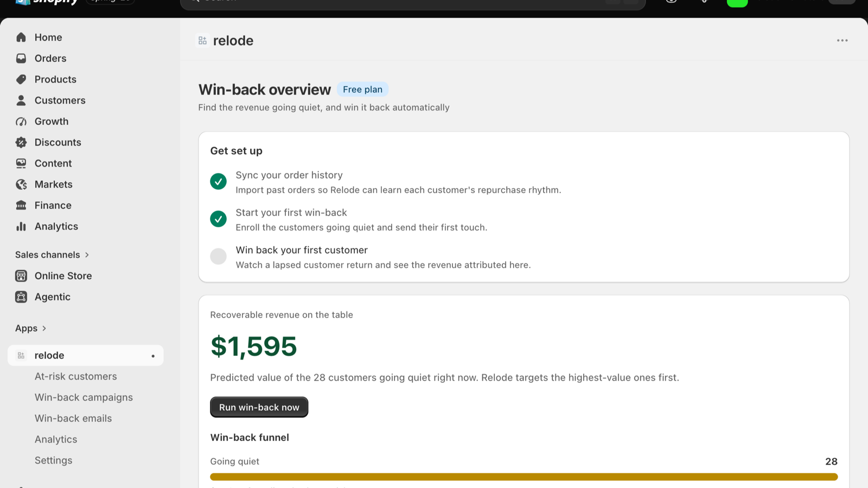This screenshot has width=868, height=488.
Task: Run win-back now
Action: point(259,407)
